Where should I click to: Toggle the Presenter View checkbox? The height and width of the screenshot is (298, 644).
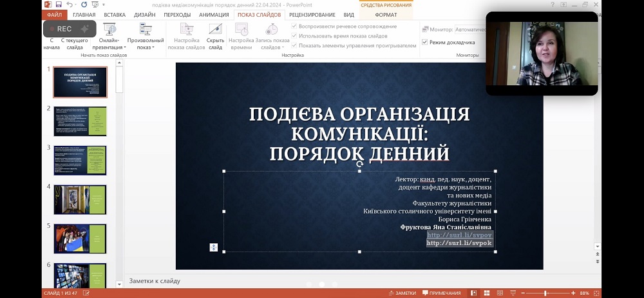tap(425, 43)
